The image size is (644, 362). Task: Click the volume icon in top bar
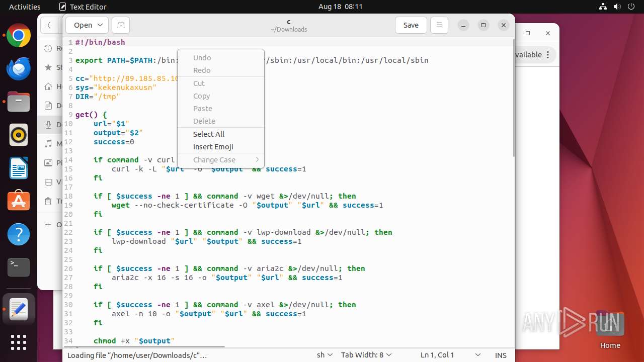pos(617,7)
